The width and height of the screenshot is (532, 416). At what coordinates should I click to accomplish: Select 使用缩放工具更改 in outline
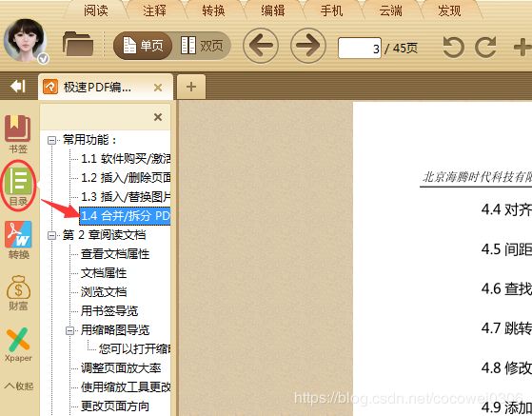click(x=126, y=386)
